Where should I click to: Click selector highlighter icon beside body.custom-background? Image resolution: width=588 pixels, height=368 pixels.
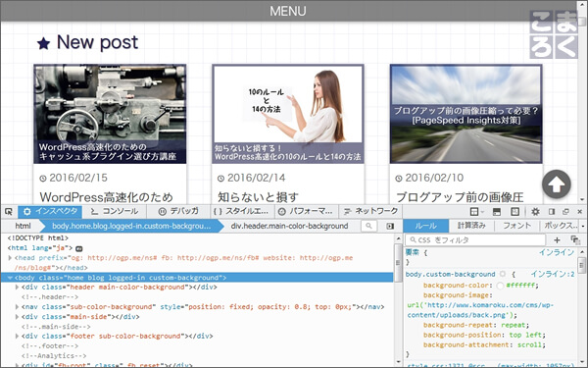(x=503, y=274)
